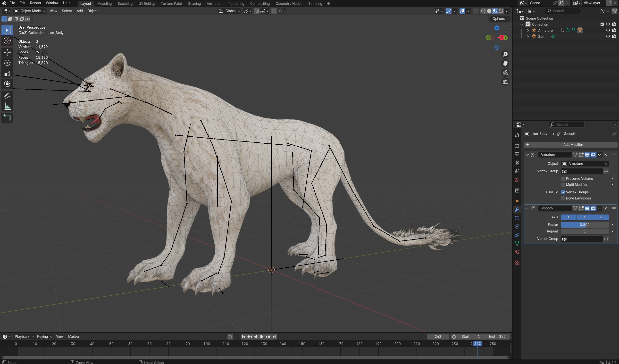The width and height of the screenshot is (619, 364).
Task: Activate the Rotate tool
Action: click(x=7, y=63)
